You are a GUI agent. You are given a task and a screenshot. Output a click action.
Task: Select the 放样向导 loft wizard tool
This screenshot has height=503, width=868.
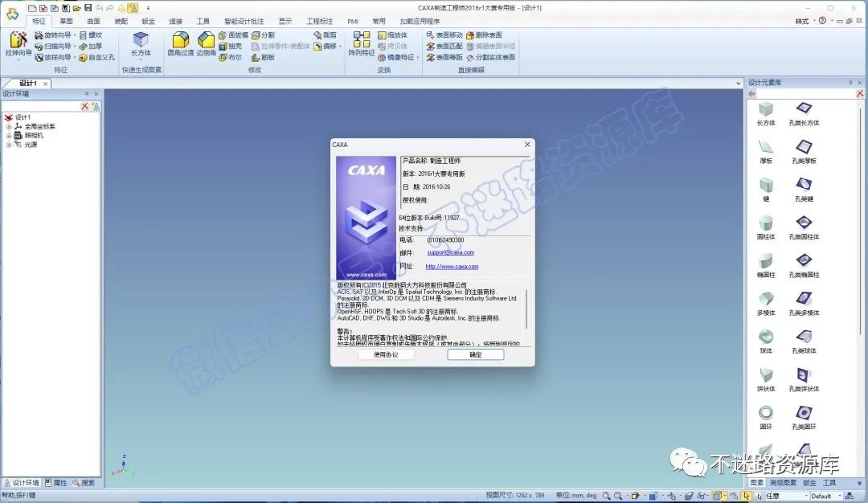(x=53, y=57)
